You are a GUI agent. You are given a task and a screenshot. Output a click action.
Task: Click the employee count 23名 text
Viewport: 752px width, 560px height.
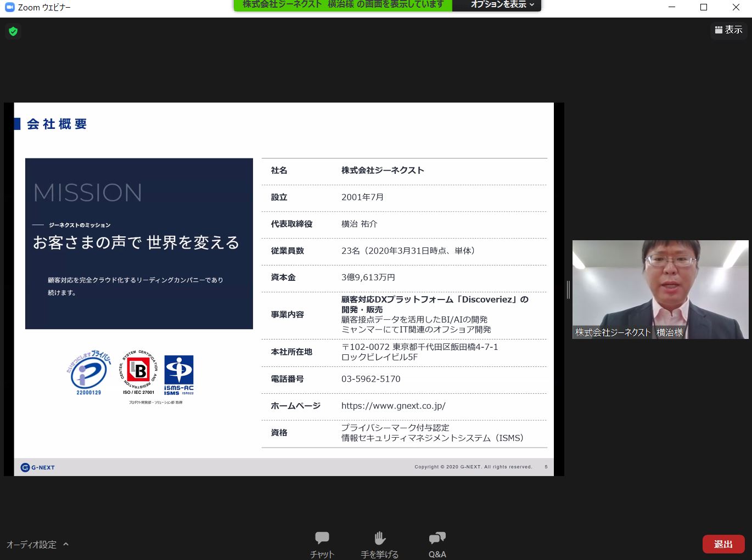(x=408, y=251)
